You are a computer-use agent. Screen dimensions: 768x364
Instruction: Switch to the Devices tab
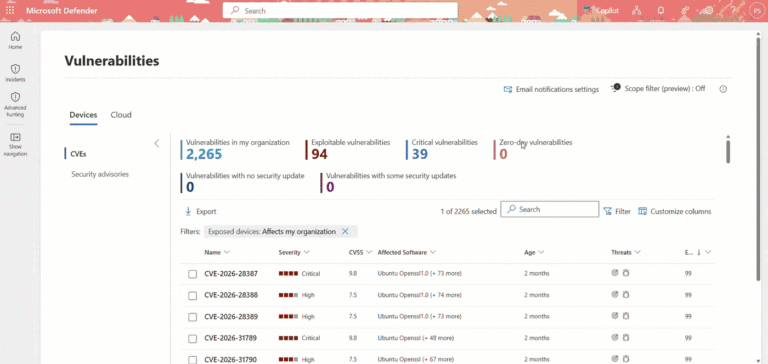pyautogui.click(x=83, y=115)
